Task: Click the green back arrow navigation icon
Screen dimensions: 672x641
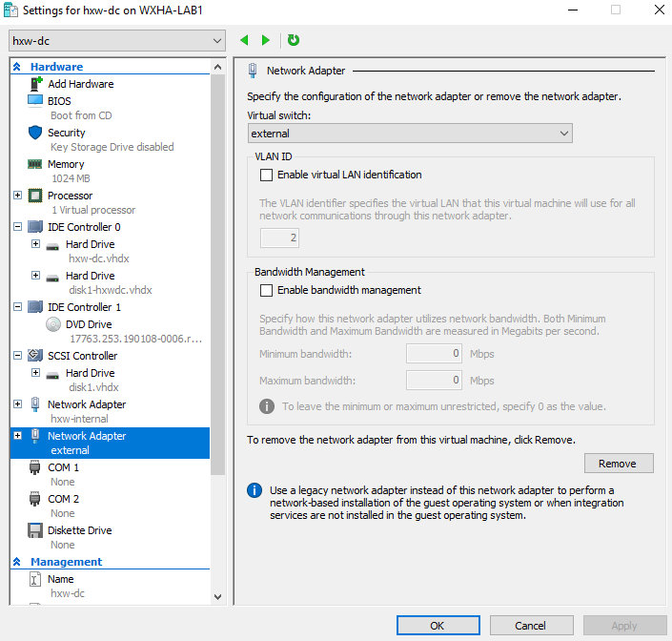Action: pyautogui.click(x=244, y=40)
